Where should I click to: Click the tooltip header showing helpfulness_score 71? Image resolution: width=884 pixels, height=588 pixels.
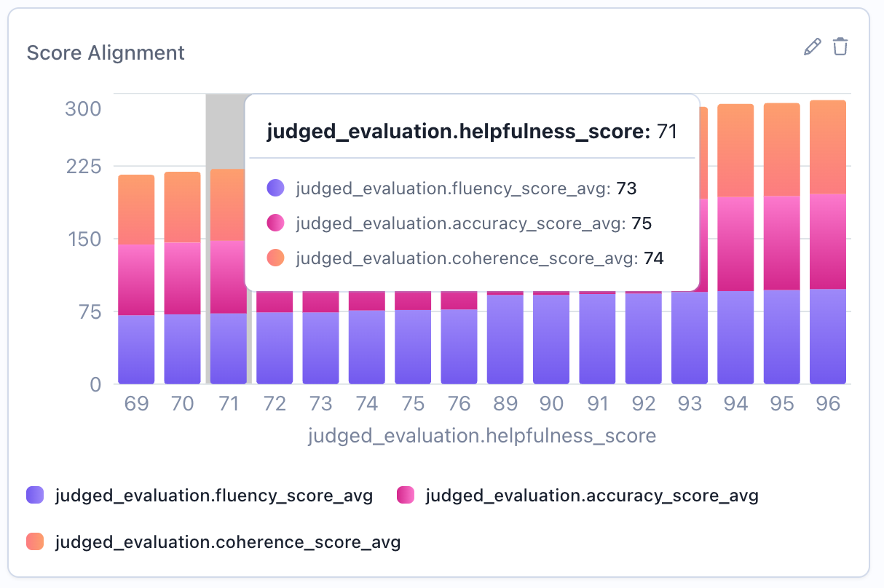click(x=472, y=132)
